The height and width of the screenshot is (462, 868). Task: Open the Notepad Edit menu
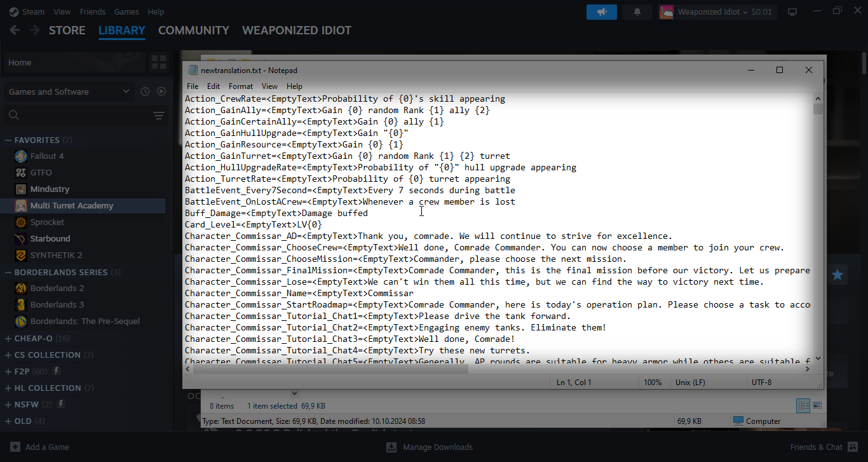click(x=214, y=86)
